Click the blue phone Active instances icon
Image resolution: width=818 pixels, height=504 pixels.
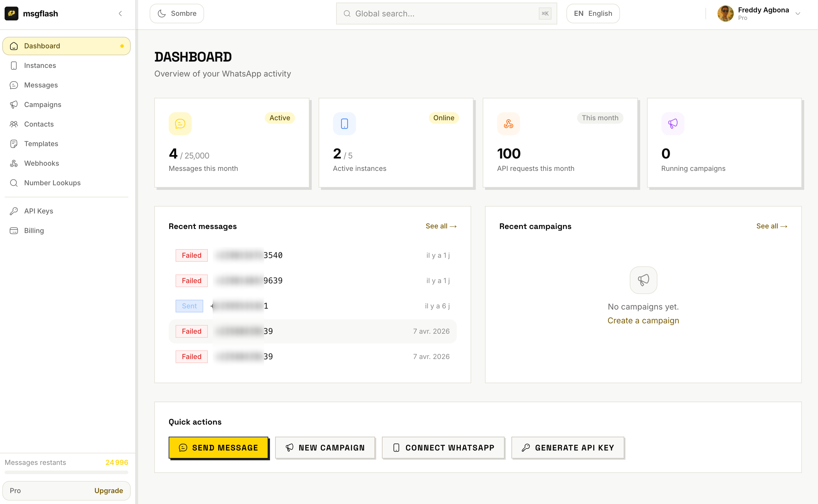click(344, 124)
